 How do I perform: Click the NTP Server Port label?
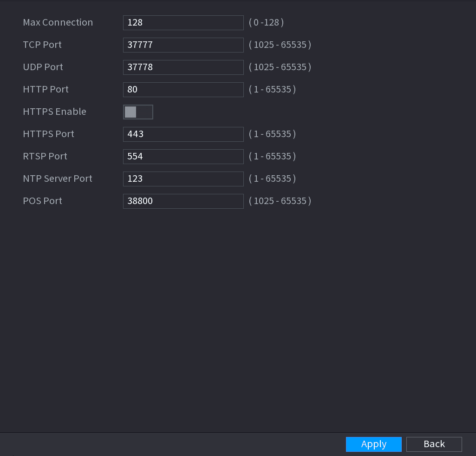pos(58,178)
